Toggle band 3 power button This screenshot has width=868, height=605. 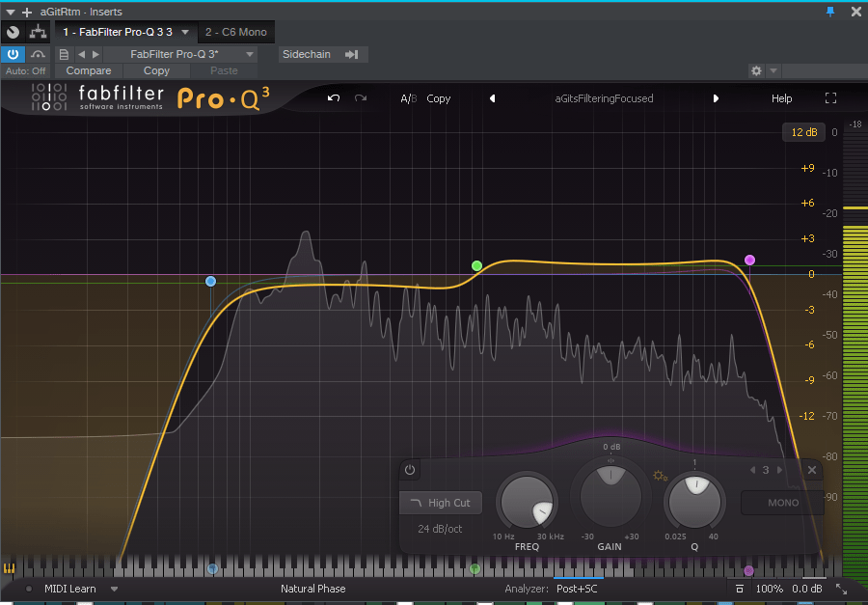pyautogui.click(x=410, y=470)
